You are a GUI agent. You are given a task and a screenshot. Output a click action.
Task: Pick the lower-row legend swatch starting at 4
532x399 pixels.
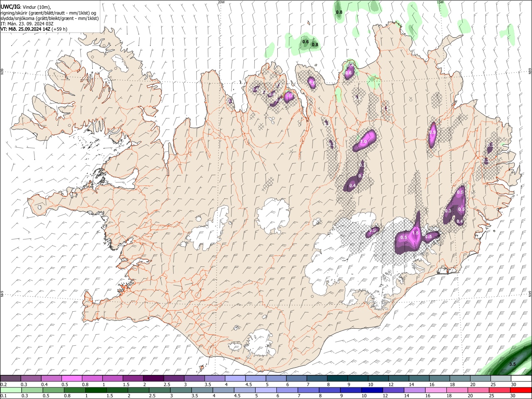click(223, 390)
